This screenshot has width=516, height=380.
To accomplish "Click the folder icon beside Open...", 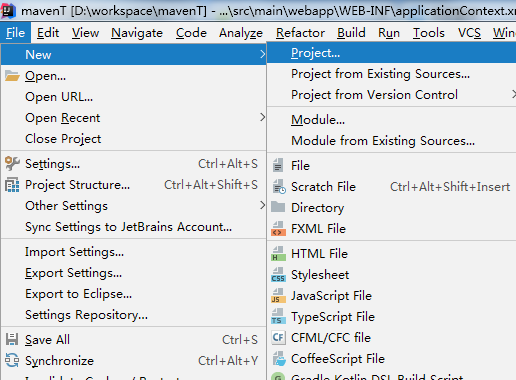I will (x=12, y=76).
